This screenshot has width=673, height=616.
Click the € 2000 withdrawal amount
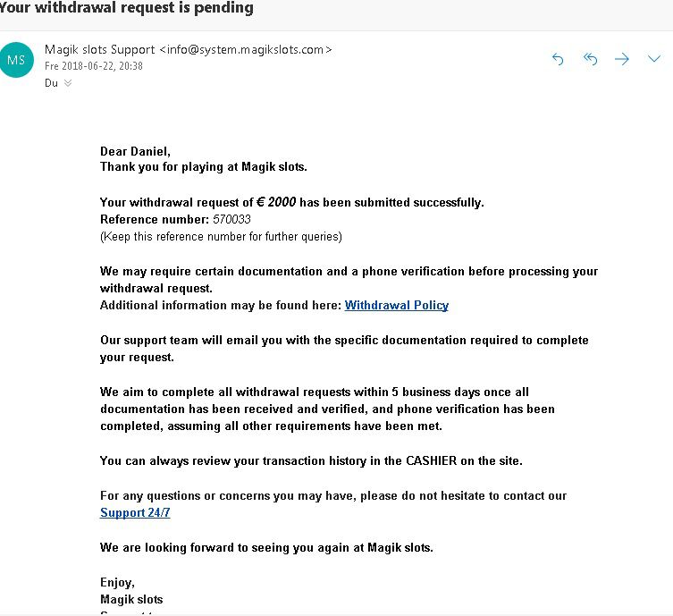(276, 202)
